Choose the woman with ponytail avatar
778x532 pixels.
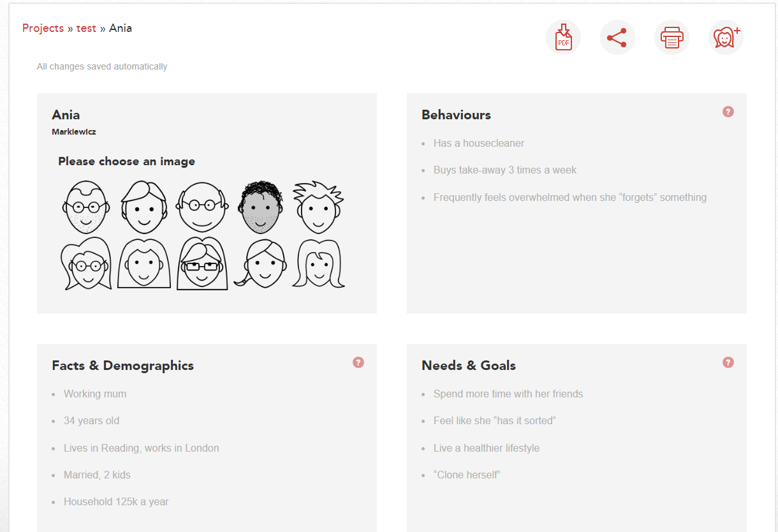262,264
